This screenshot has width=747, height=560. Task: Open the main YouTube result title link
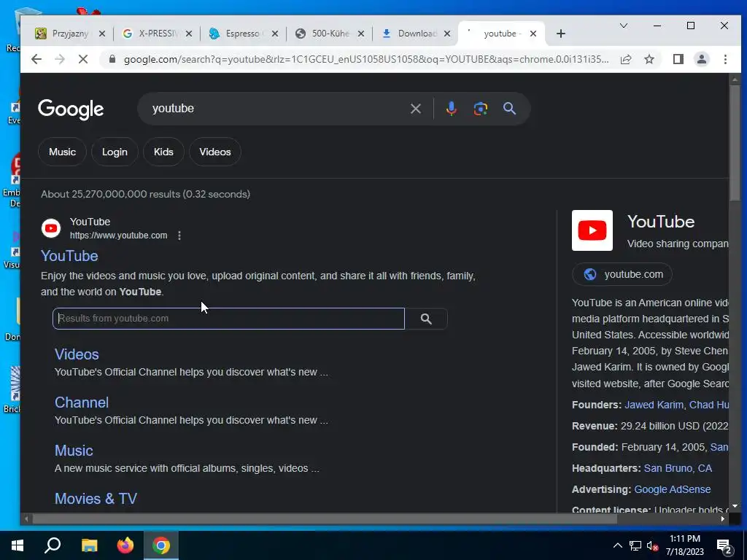69,256
